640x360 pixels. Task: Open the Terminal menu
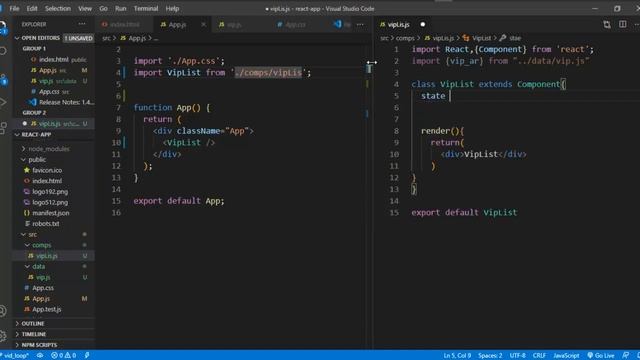(x=146, y=9)
